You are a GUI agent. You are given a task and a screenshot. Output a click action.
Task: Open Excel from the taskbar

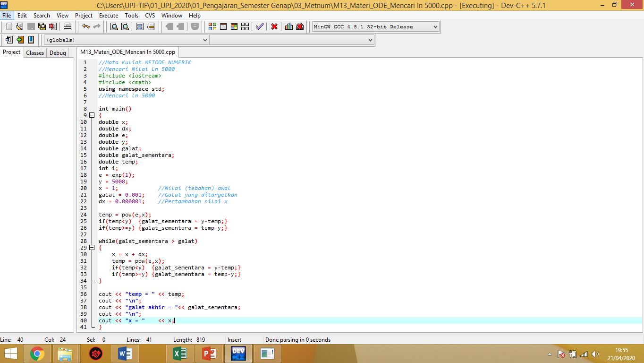tap(180, 353)
